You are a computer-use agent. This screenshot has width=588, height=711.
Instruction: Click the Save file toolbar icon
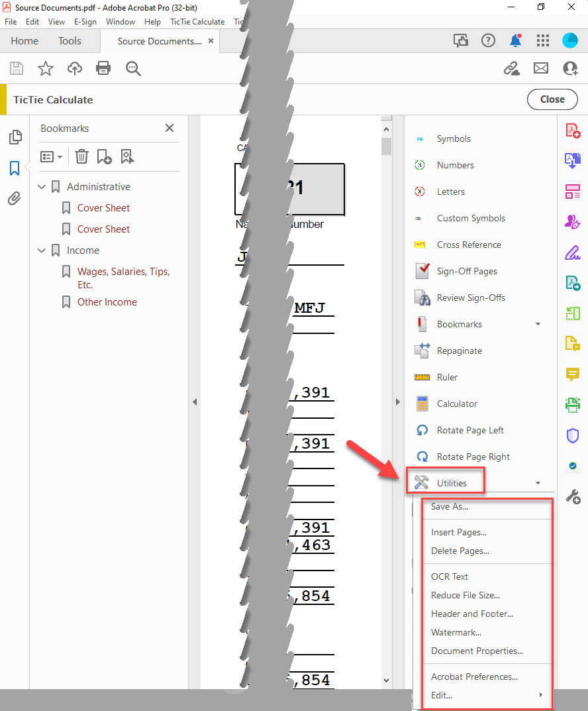click(x=17, y=68)
